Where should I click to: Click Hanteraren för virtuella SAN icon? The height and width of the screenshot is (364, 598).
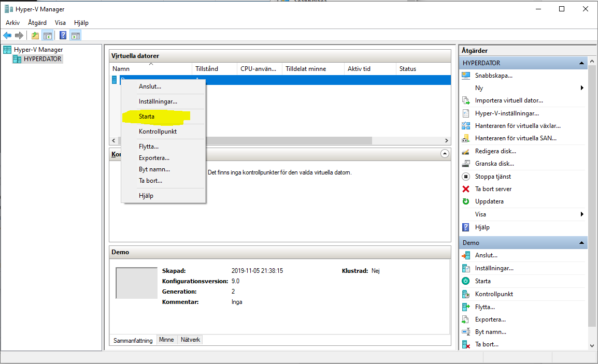466,138
